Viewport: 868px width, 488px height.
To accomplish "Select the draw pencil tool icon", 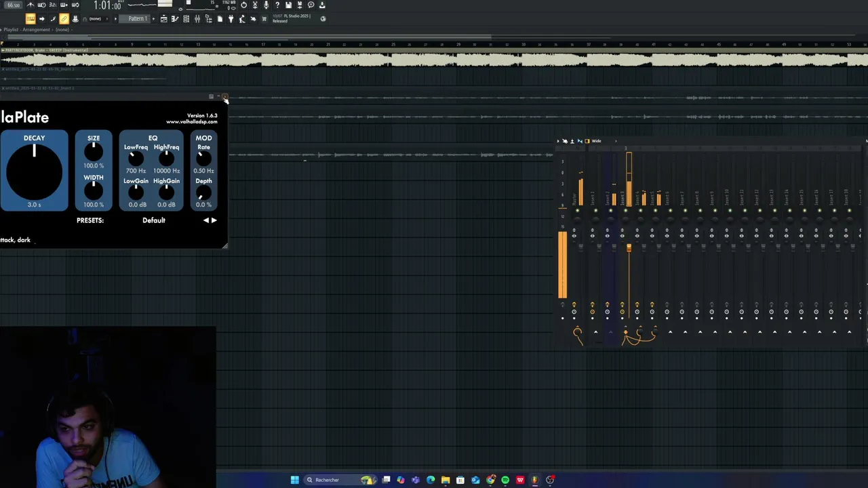I will tap(53, 19).
